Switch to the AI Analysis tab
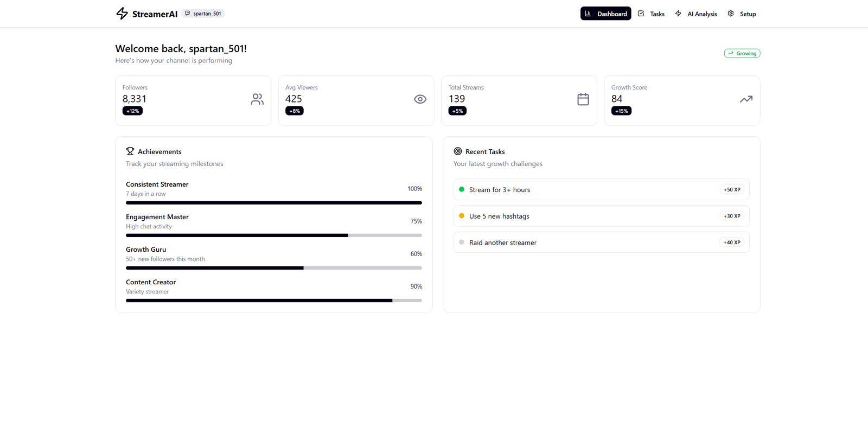Viewport: 868px width, 434px height. click(696, 14)
